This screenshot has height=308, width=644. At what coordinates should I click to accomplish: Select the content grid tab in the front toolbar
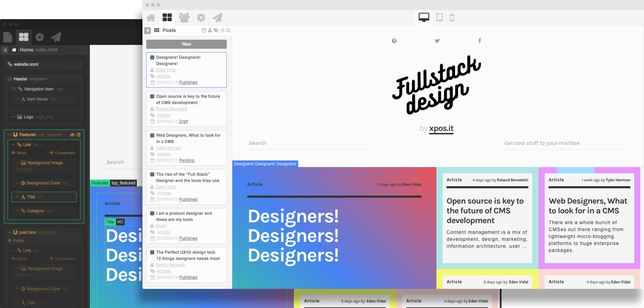[167, 17]
